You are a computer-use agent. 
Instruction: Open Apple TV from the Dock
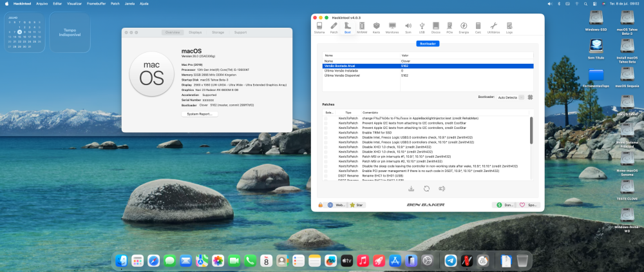346,260
